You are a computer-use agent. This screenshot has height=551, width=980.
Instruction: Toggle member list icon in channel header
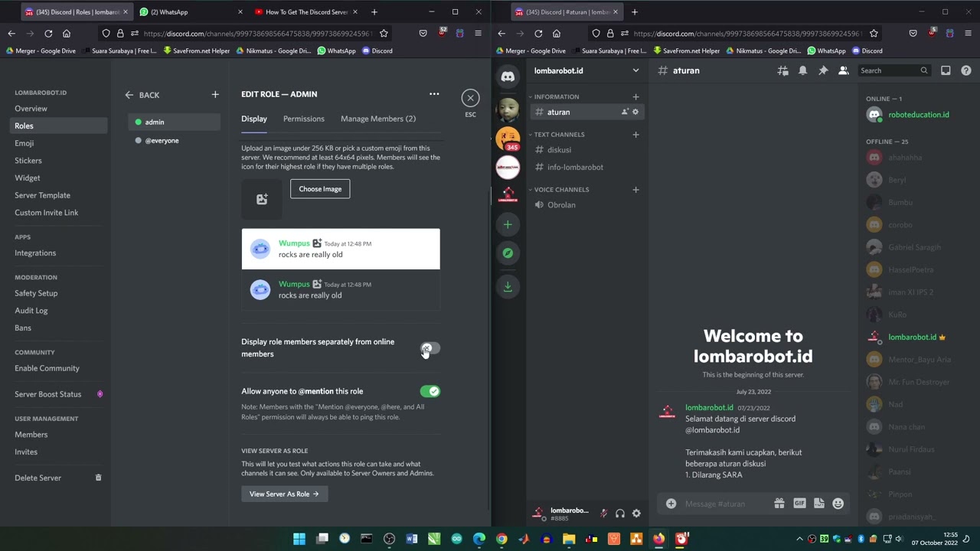pyautogui.click(x=843, y=70)
